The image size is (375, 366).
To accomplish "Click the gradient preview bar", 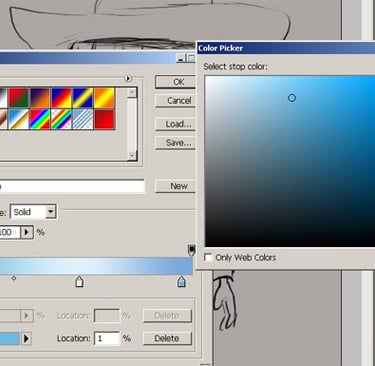I will point(96,266).
